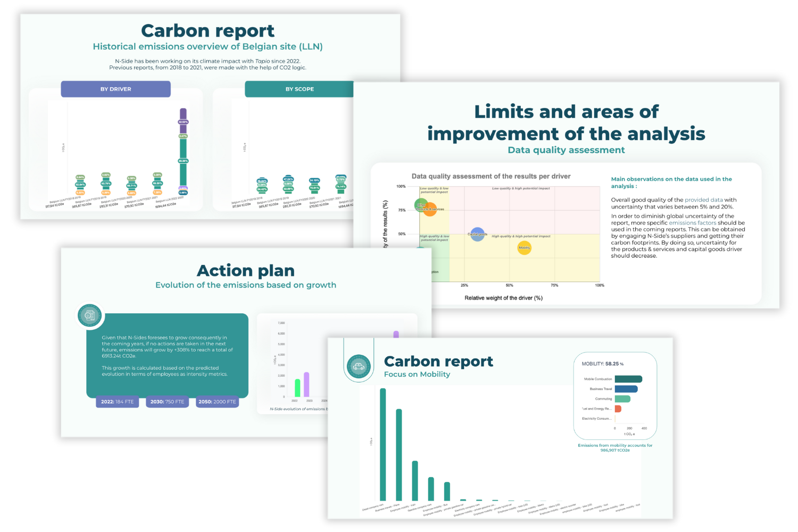Click 'Historical emissions overview of Belgian site (LLN)' subtitle
The image size is (798, 532).
click(x=208, y=46)
